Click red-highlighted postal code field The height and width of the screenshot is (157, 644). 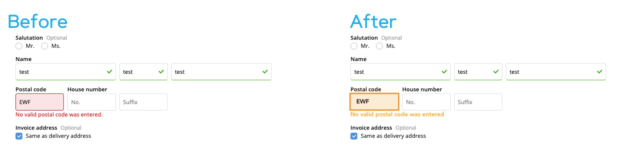(39, 102)
